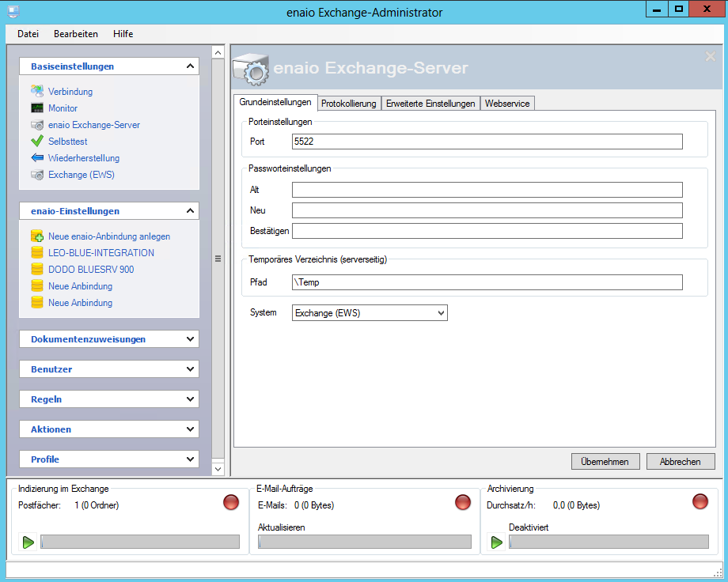Open the System dropdown showing Exchange (EWS)

pyautogui.click(x=370, y=313)
